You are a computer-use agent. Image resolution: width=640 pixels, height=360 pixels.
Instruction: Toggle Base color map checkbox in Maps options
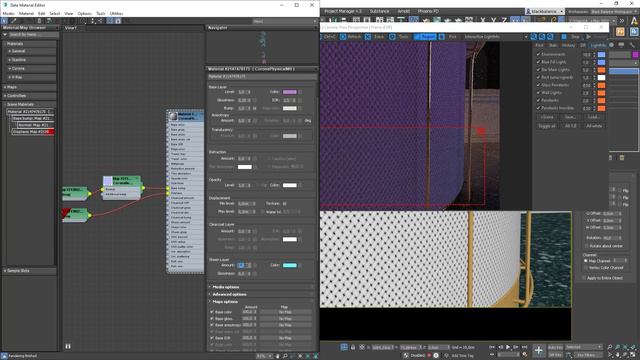(x=212, y=312)
